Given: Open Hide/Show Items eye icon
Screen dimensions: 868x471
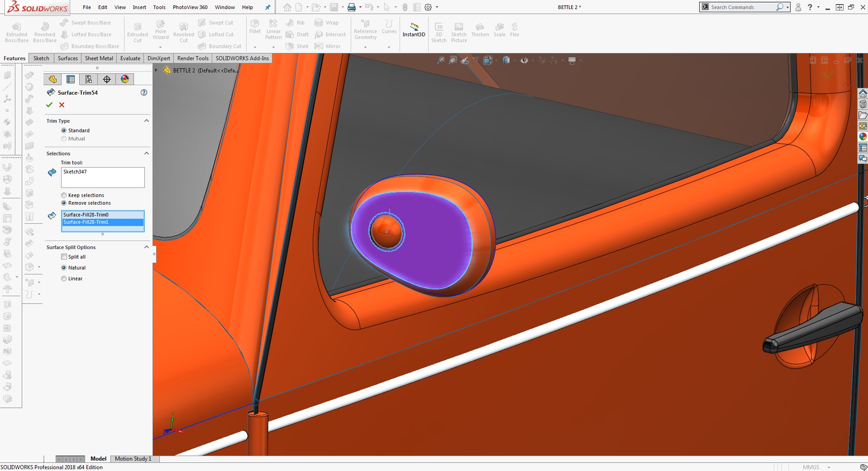Looking at the screenshot, I should [524, 60].
